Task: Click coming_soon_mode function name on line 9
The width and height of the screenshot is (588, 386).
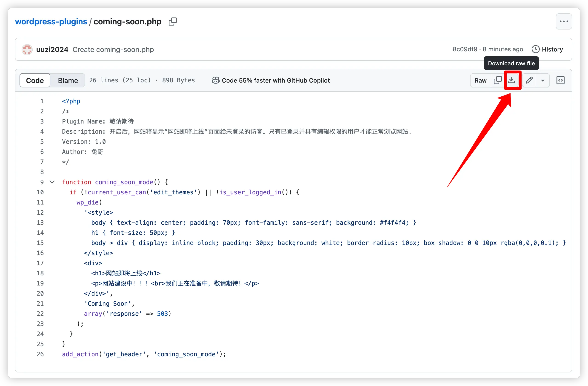Action: pos(124,182)
